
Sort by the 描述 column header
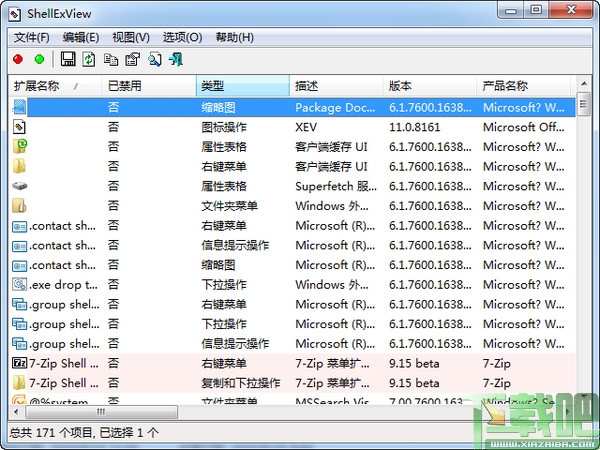pyautogui.click(x=337, y=86)
